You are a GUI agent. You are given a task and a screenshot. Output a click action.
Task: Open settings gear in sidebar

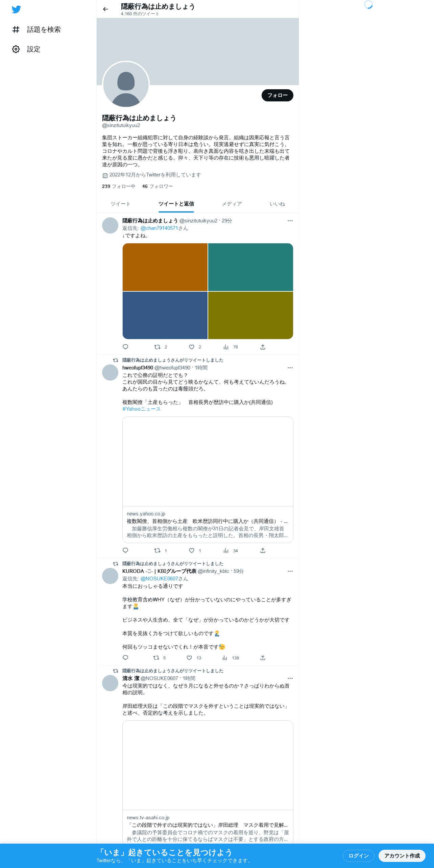[x=16, y=49]
